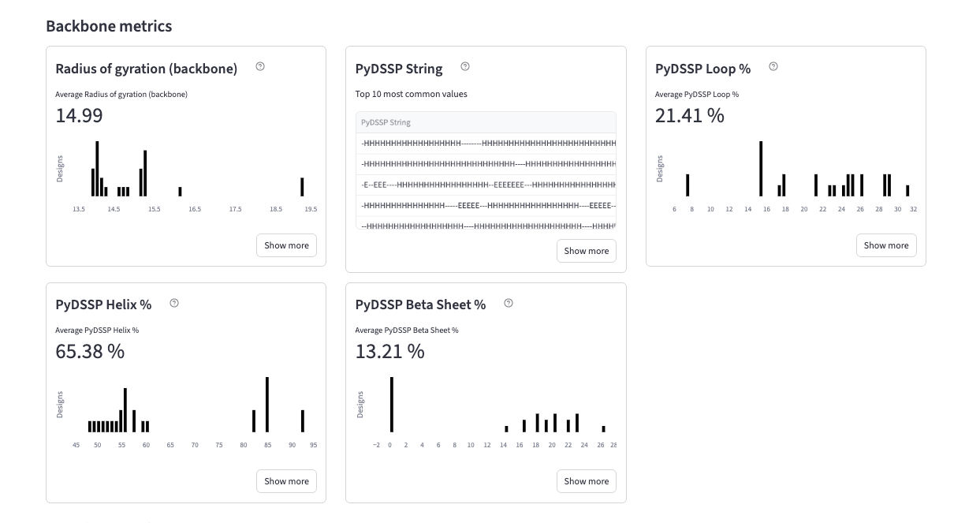This screenshot has width=980, height=523.
Task: Click the PyDSSP String help icon
Action: tap(465, 67)
